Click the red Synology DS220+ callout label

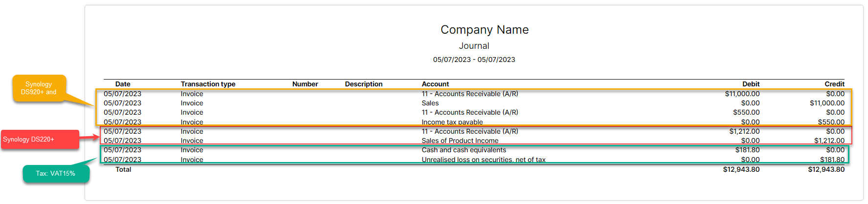(40, 140)
